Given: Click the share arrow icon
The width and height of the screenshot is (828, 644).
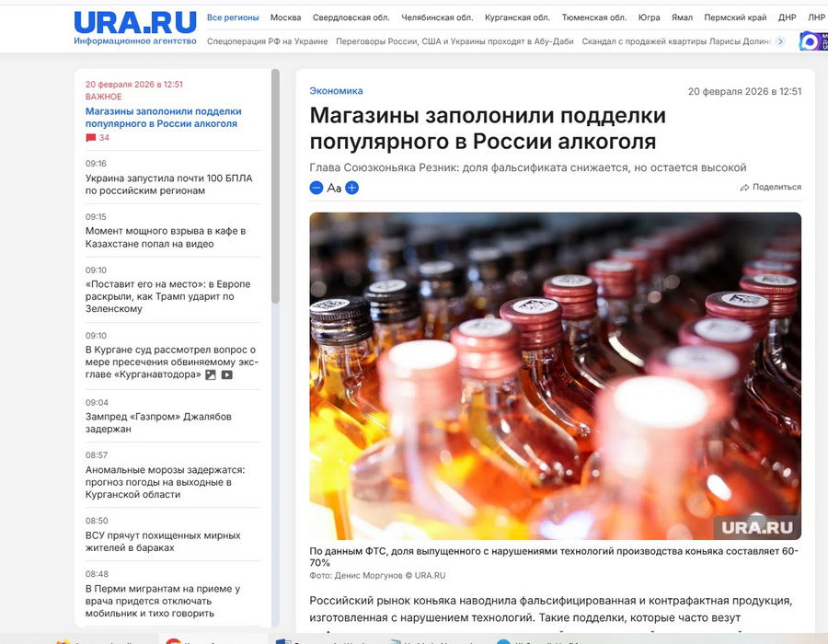Looking at the screenshot, I should pyautogui.click(x=744, y=188).
